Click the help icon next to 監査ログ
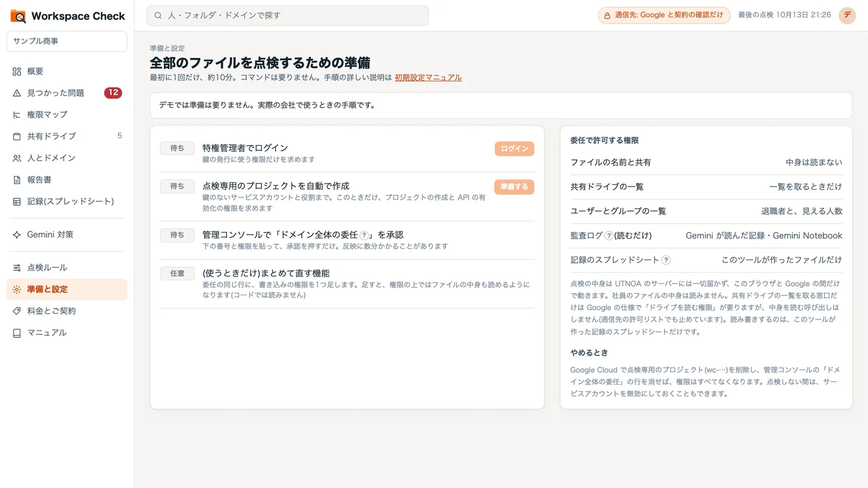 pyautogui.click(x=609, y=236)
